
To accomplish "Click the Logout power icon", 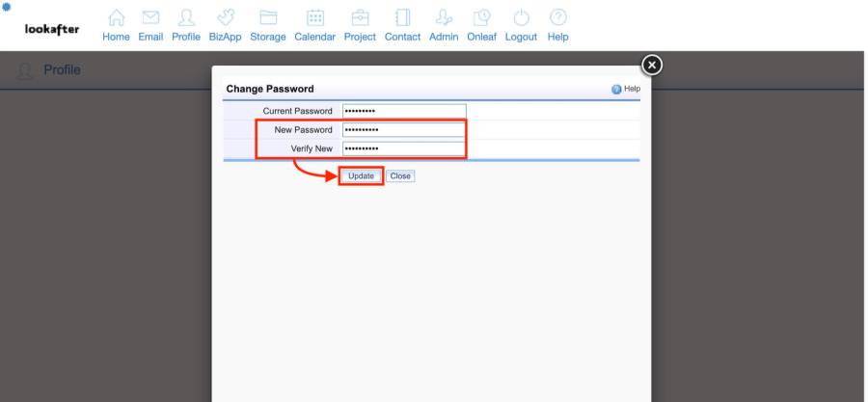I will click(x=521, y=19).
